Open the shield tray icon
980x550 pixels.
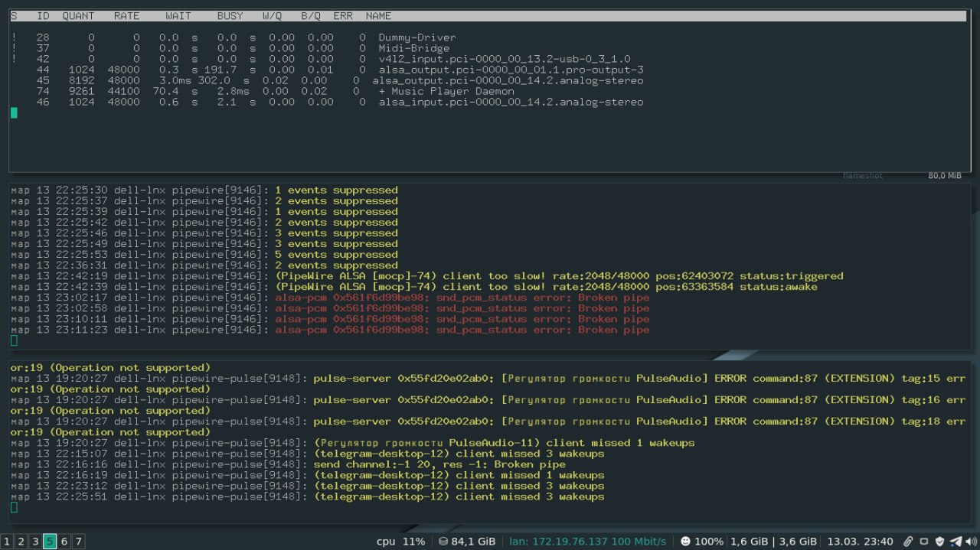click(939, 542)
